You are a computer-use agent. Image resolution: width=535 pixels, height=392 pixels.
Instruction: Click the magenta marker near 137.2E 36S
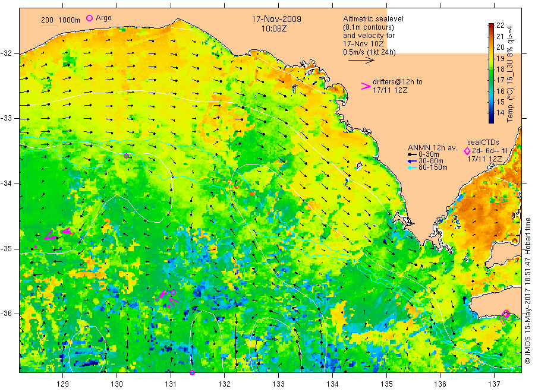(506, 314)
